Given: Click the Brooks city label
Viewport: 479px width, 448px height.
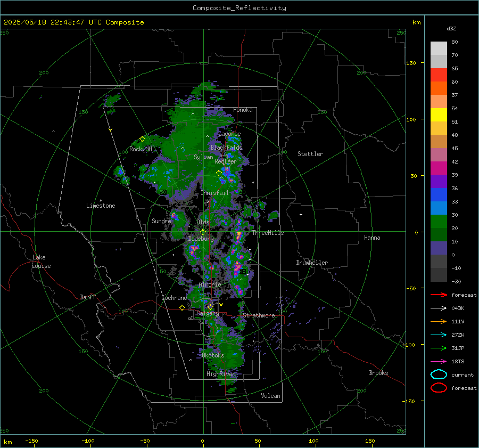Looking at the screenshot, I should 378,373.
